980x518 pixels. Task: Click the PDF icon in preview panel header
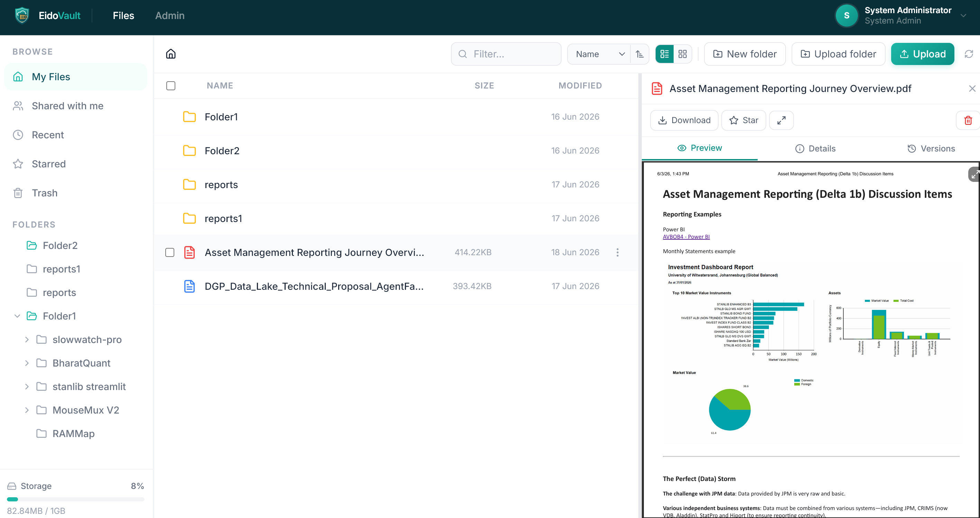point(657,88)
